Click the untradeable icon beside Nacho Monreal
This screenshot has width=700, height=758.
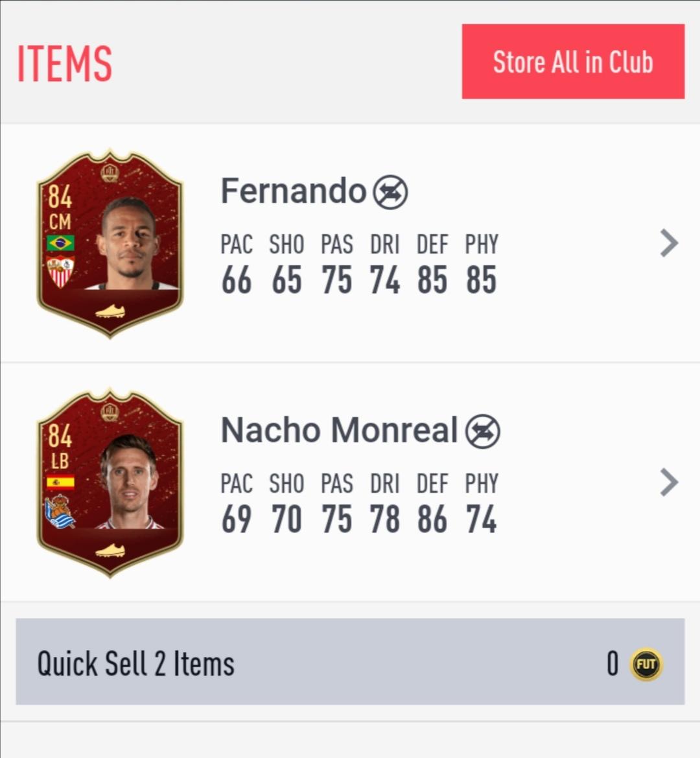(x=483, y=431)
